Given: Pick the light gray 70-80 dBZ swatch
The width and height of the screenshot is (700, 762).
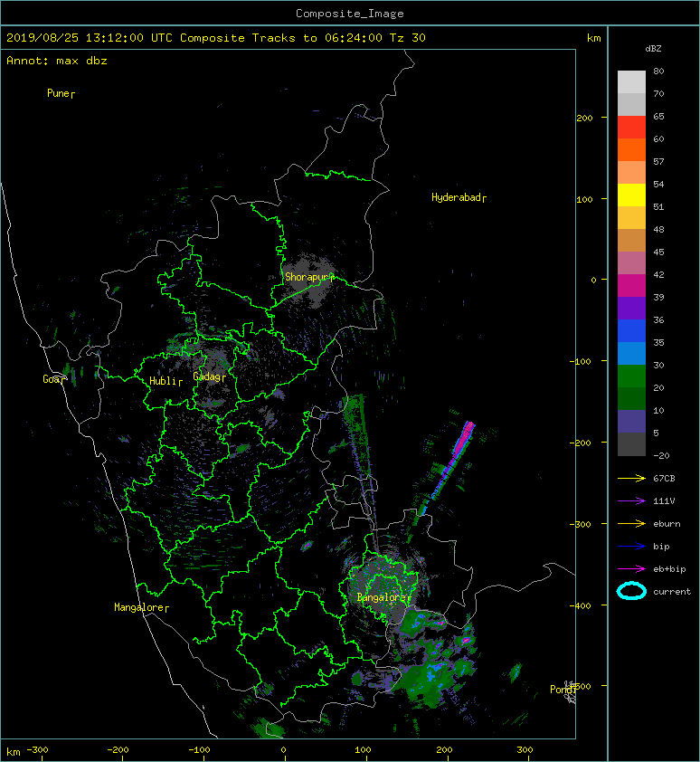Looking at the screenshot, I should point(631,81).
